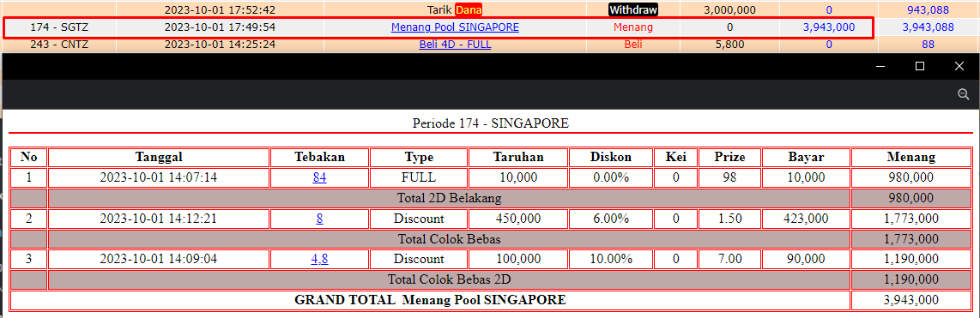The width and height of the screenshot is (980, 318).
Task: Click the bayar value 90,000
Action: tap(807, 259)
